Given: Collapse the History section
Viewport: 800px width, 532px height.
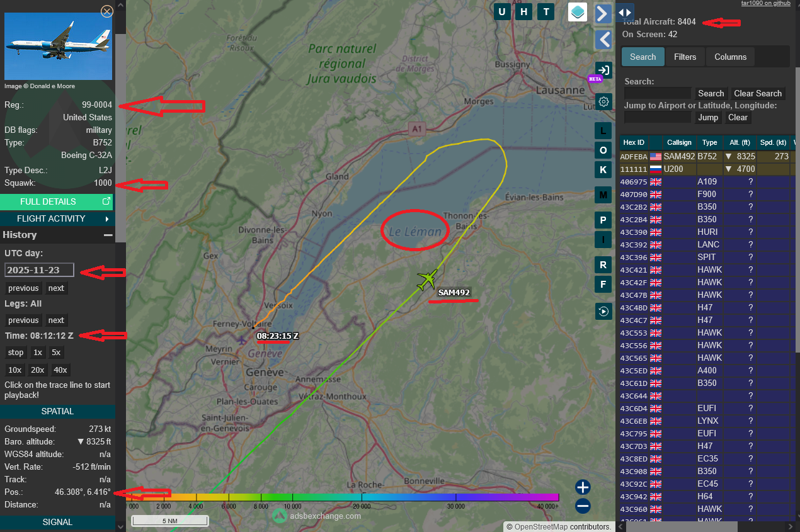Looking at the screenshot, I should click(108, 235).
